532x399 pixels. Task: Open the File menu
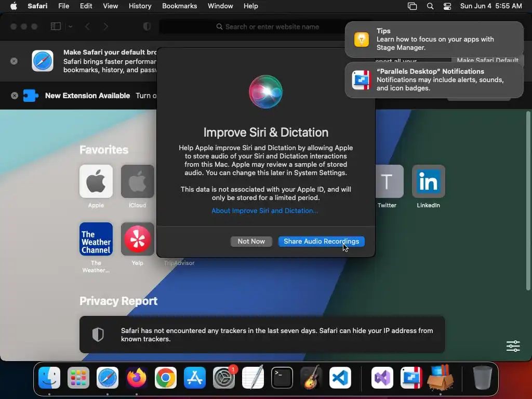(x=63, y=6)
